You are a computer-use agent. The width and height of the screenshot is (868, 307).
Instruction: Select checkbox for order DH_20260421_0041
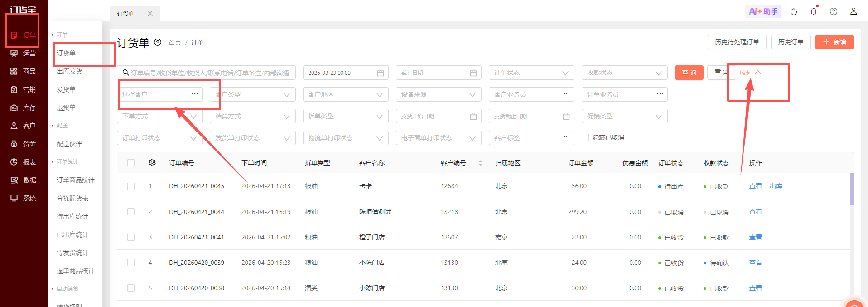coord(131,237)
